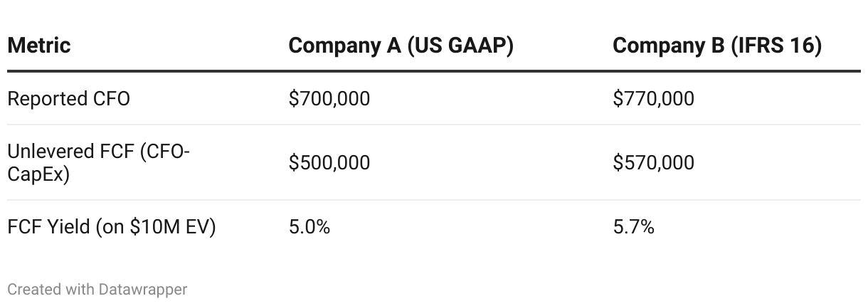Open the Created with Datawrapper link
This screenshot has height=306, width=868.
click(x=97, y=290)
